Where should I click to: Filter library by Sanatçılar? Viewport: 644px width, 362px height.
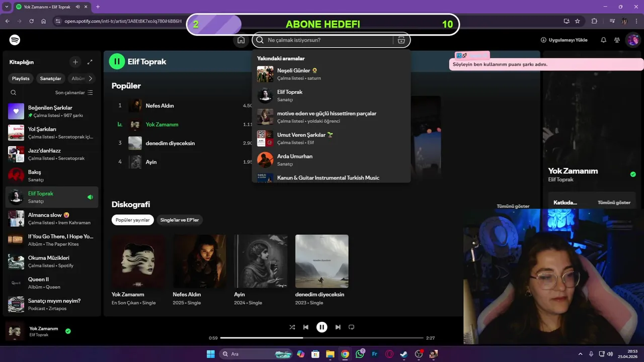tap(51, 78)
